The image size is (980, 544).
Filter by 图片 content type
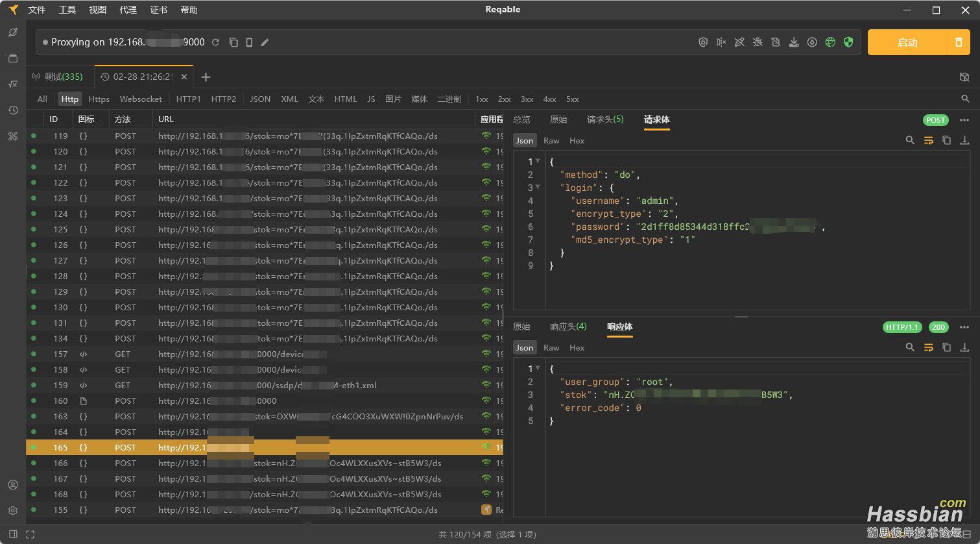tap(393, 99)
